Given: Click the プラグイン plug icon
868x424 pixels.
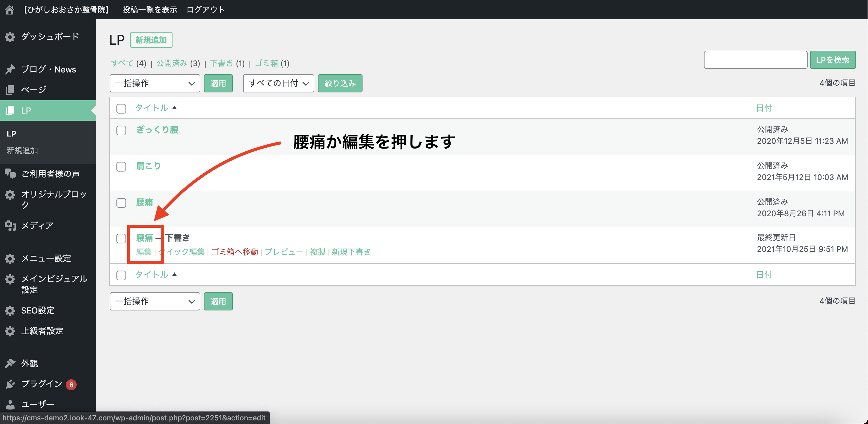Looking at the screenshot, I should 10,384.
